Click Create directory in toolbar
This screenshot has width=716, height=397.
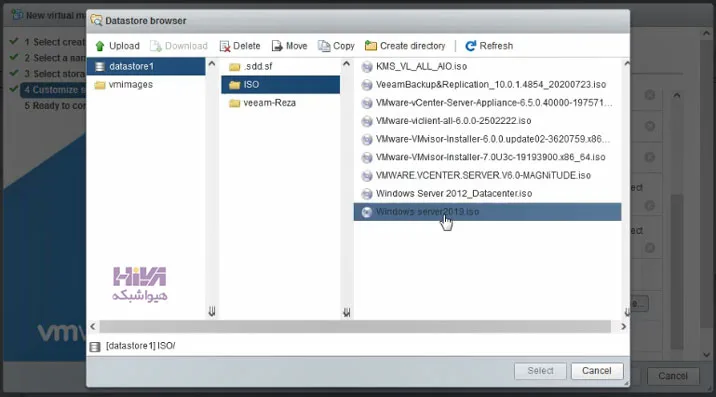pos(405,46)
